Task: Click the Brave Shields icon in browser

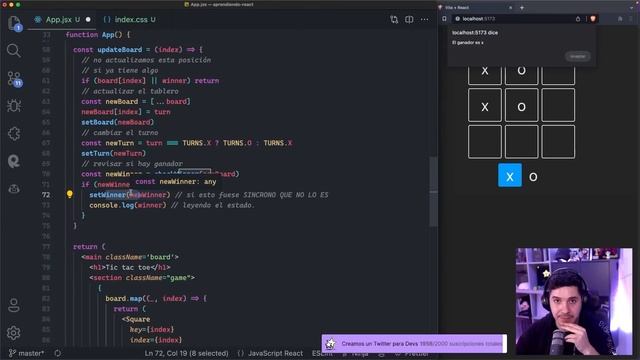Action: [593, 19]
